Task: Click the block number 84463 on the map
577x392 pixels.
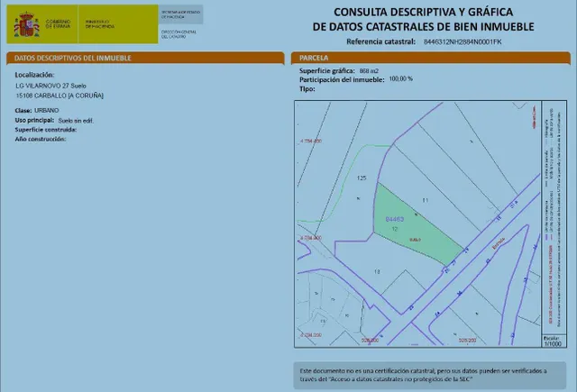Action: 395,219
